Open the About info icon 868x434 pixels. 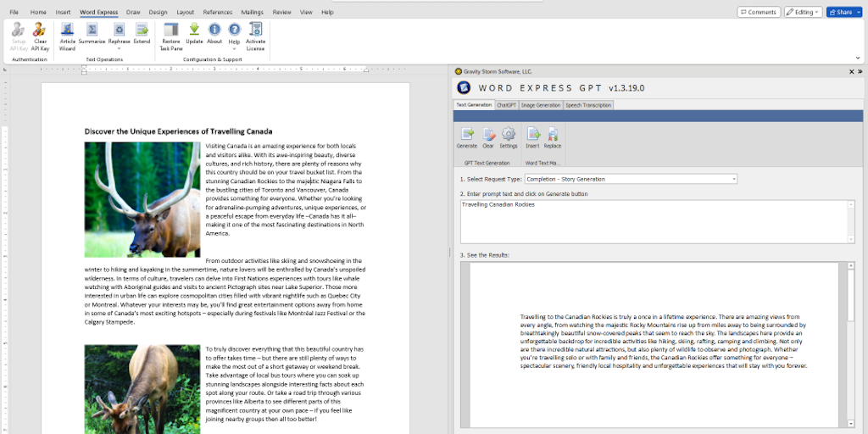pyautogui.click(x=214, y=31)
